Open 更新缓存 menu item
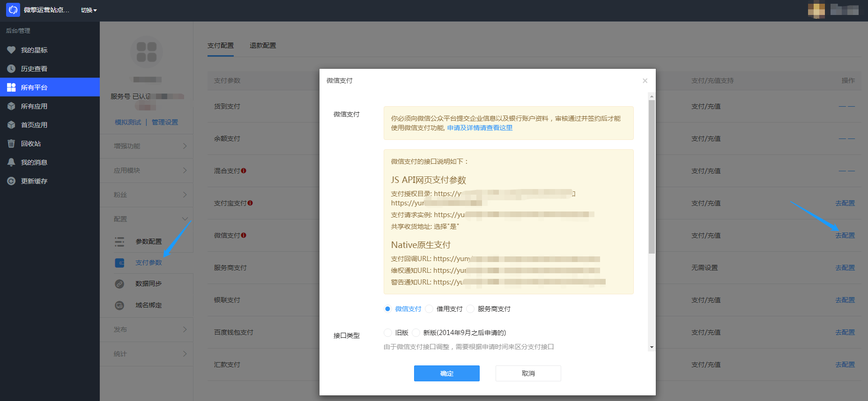Viewport: 868px width, 401px height. pos(50,181)
